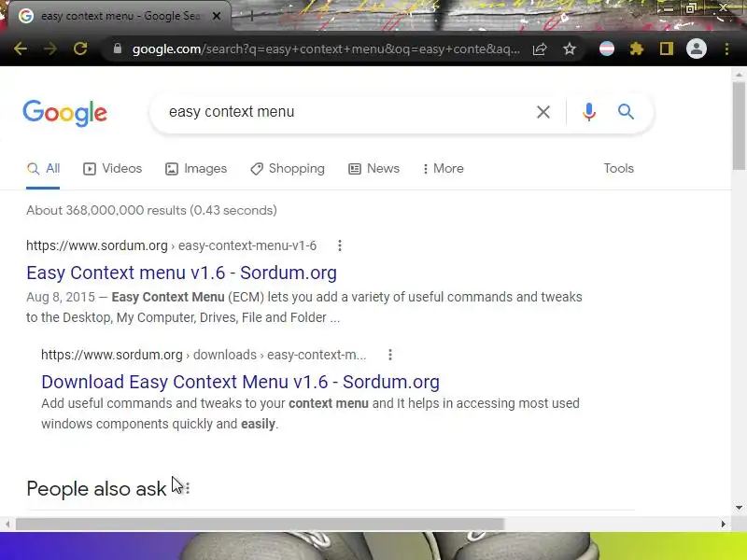Toggle the browser side panel

(667, 49)
